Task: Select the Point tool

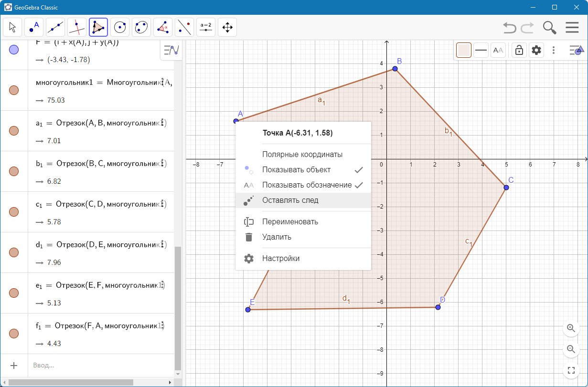Action: click(34, 28)
